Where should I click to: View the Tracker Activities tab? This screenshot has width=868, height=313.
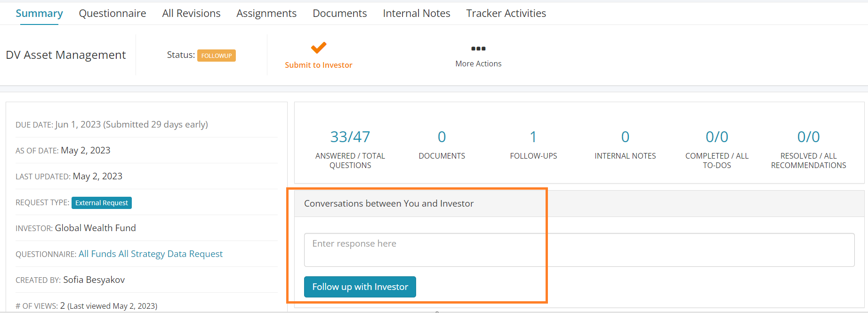tap(506, 13)
